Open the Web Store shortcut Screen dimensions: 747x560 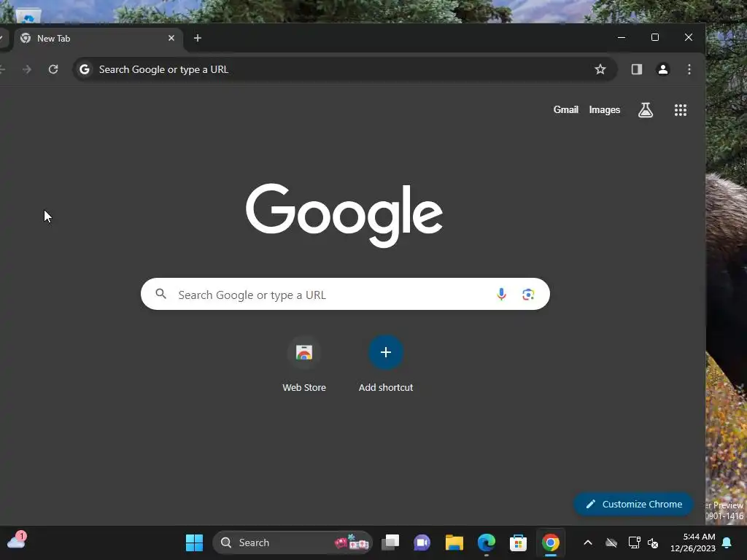tap(304, 365)
